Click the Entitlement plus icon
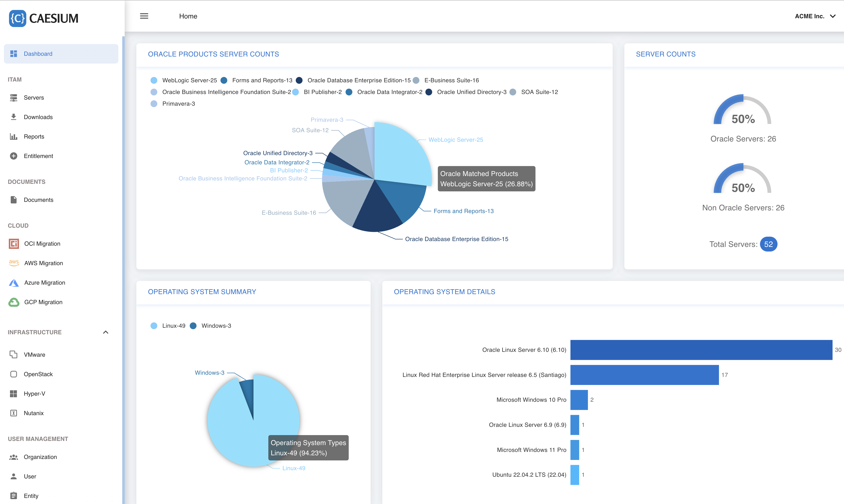 (14, 156)
